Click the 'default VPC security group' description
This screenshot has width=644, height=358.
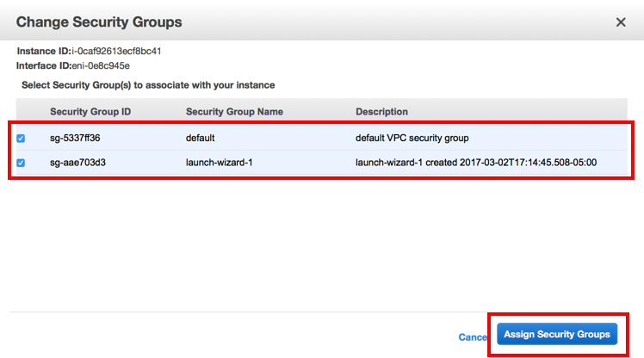point(413,138)
